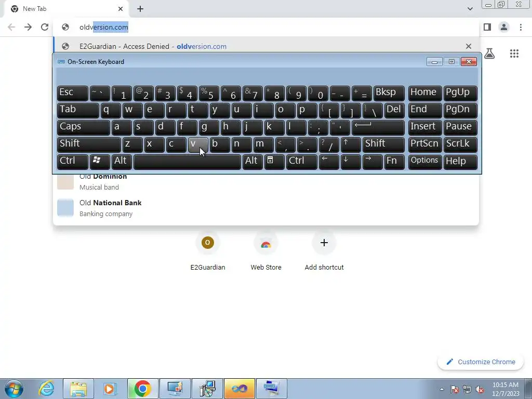Tap the PrtScn key on the keyboard
Image resolution: width=532 pixels, height=399 pixels.
[425, 144]
